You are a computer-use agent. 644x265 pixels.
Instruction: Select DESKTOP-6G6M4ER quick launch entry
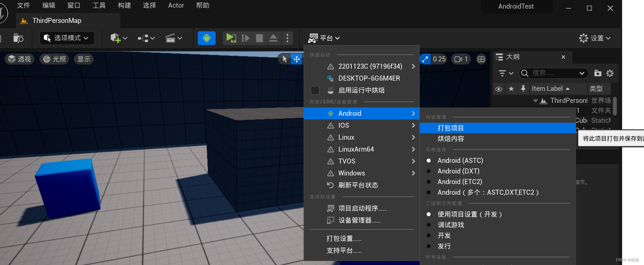coord(362,78)
